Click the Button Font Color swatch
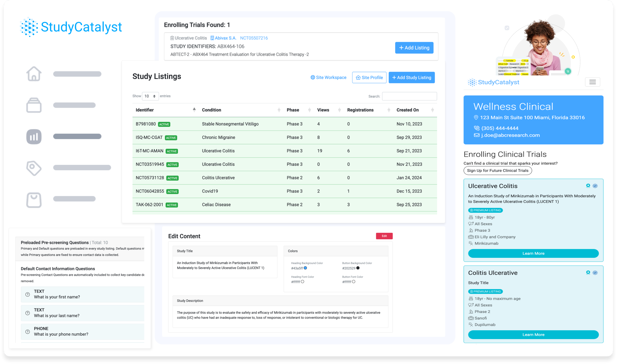617x364 pixels. click(353, 282)
